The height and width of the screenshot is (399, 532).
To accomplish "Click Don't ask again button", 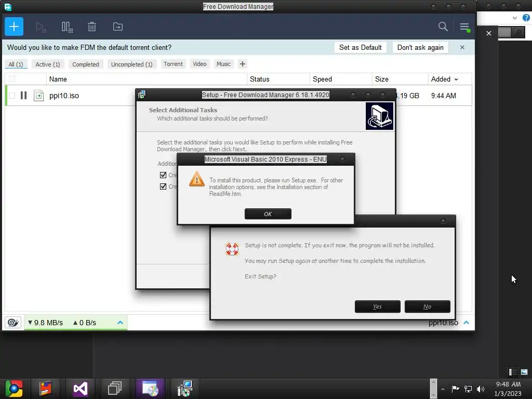I will click(x=420, y=47).
